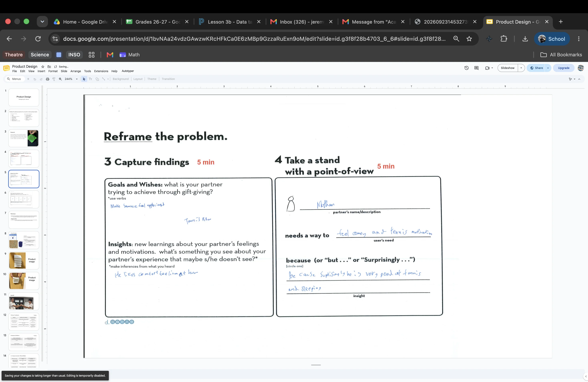Open version history clock icon
This screenshot has height=382, width=588.
[466, 68]
